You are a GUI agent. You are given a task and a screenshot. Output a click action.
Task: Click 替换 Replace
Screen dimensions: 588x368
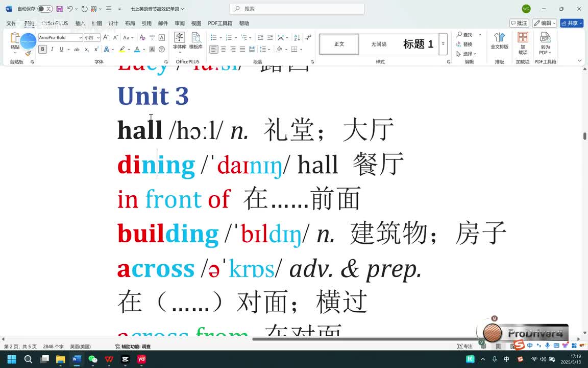[x=464, y=44]
